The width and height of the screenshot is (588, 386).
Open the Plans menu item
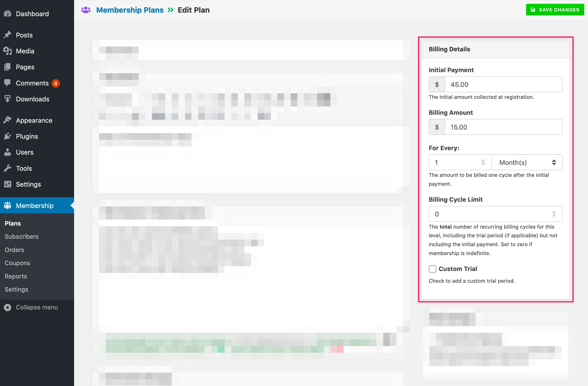pyautogui.click(x=12, y=223)
